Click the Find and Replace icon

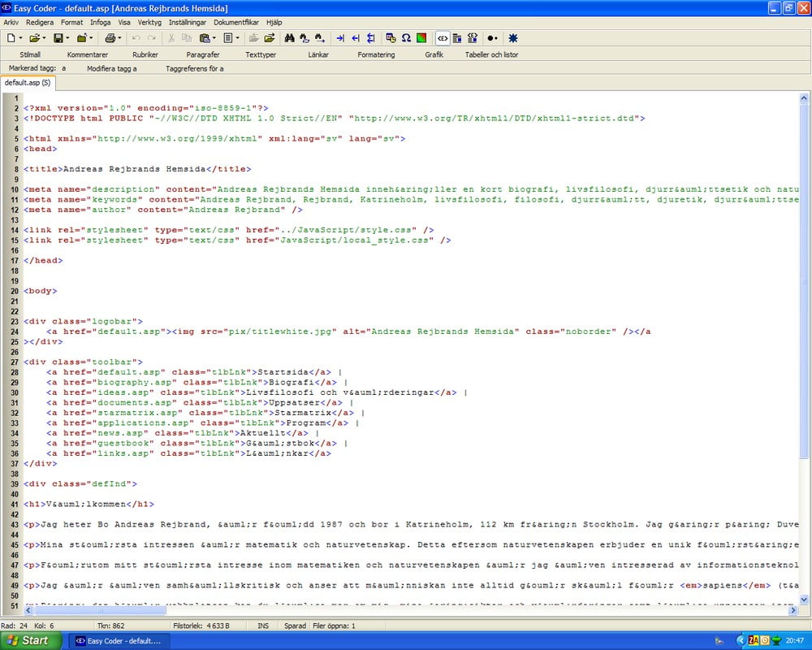click(x=304, y=38)
